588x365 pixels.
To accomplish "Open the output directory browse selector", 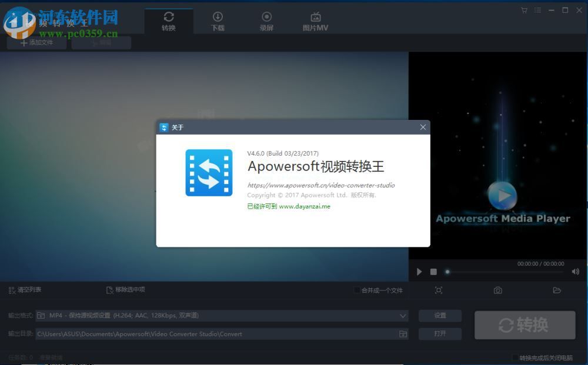I will point(403,334).
